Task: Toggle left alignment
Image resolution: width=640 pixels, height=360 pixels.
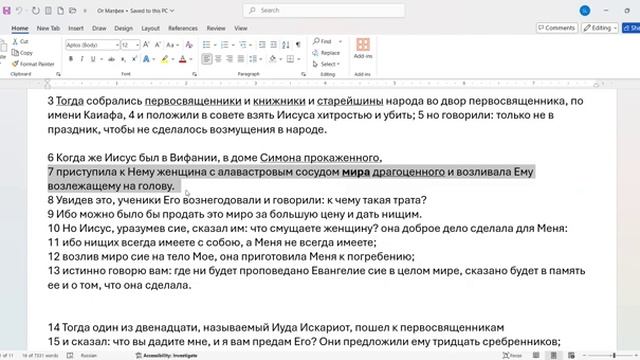Action: tap(207, 59)
